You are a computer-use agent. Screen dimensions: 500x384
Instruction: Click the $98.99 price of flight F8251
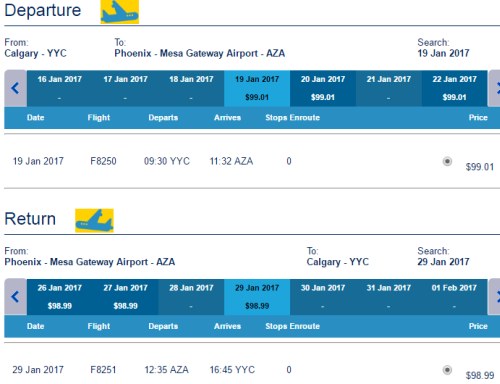click(x=480, y=376)
